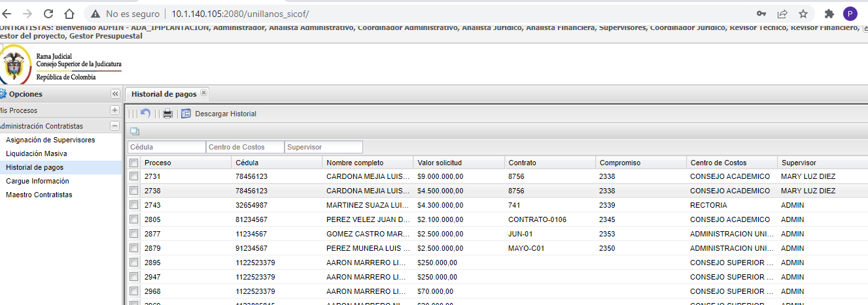Click the Cédula filter input field
This screenshot has width=868, height=305.
tap(167, 148)
